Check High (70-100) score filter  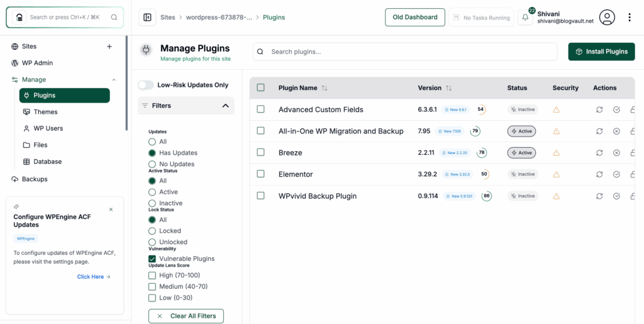[152, 275]
